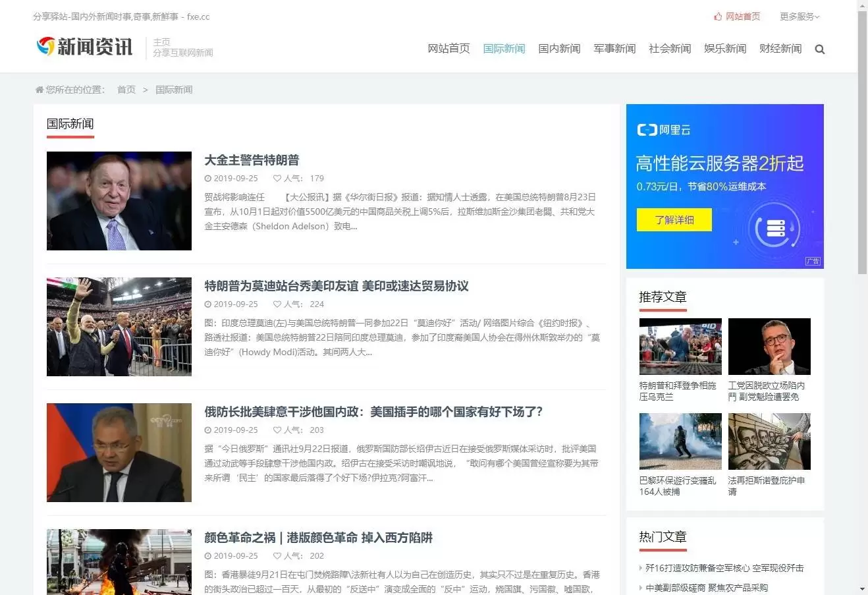Click the date 2019-09-25 beside 人气 179
The image size is (868, 595).
(x=236, y=179)
